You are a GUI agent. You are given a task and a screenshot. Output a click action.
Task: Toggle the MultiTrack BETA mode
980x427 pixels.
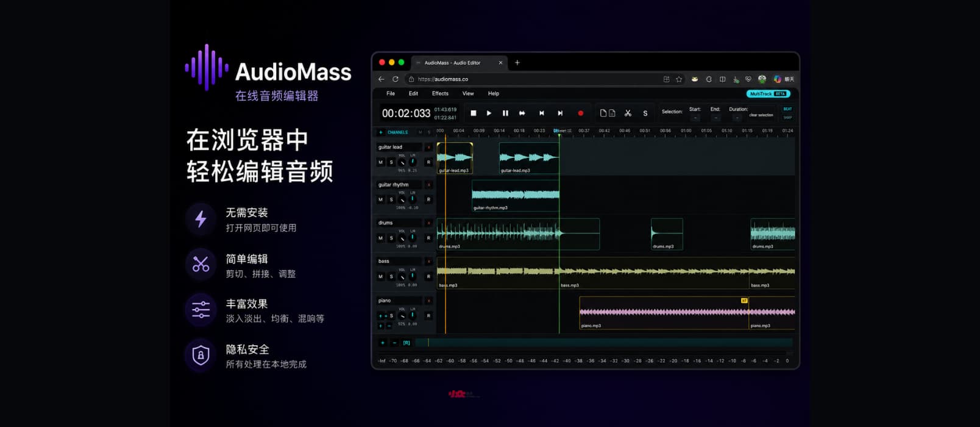pos(768,94)
